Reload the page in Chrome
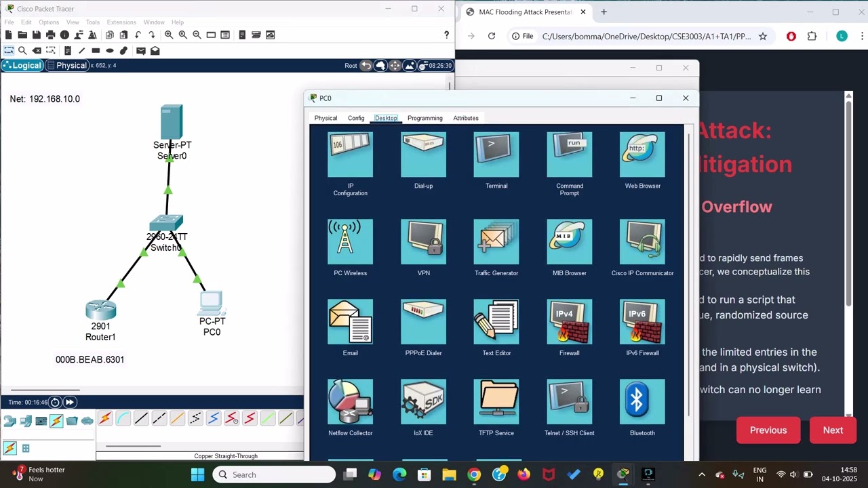Image resolution: width=868 pixels, height=488 pixels. click(x=492, y=36)
